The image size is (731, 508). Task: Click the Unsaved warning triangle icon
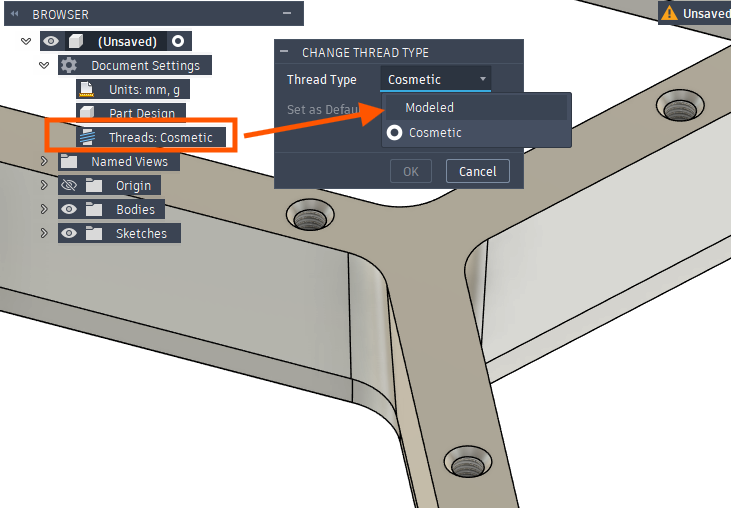pyautogui.click(x=669, y=13)
